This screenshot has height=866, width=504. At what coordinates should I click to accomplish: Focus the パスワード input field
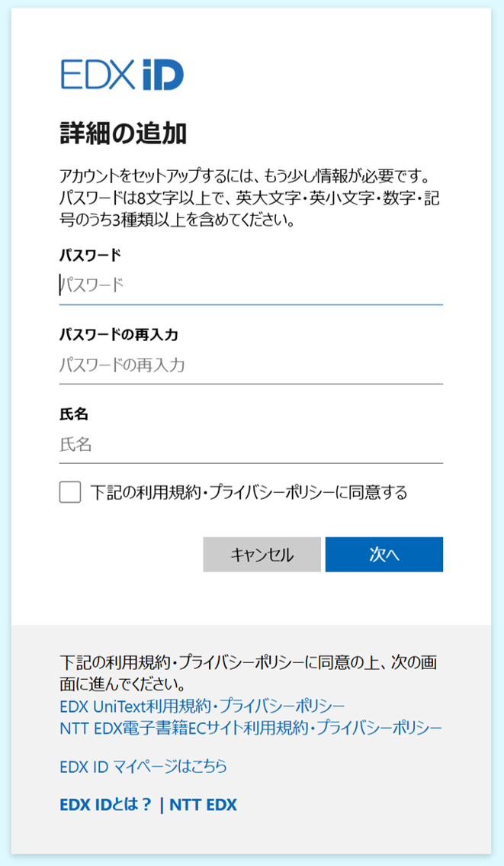point(250,286)
